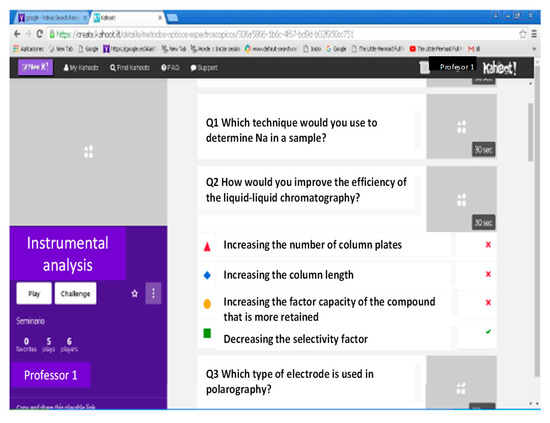Screen dimensions: 550x423
Task: Click the Seminario description text
Action: (30, 321)
